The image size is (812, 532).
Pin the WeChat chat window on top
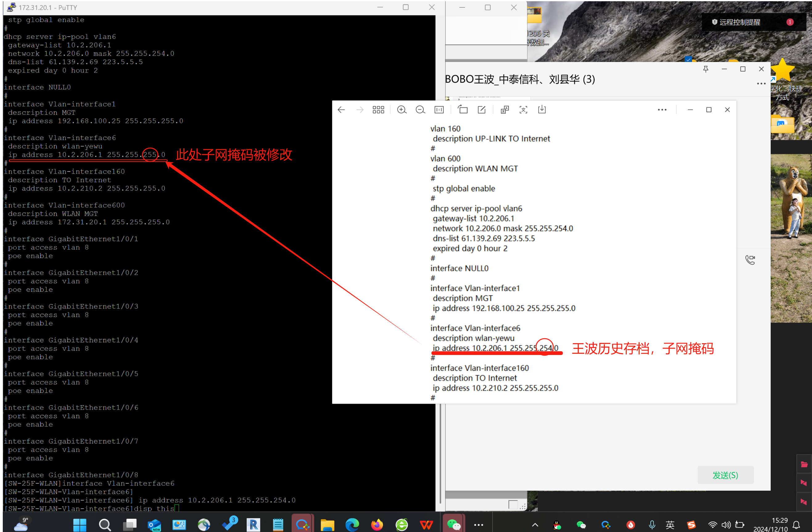706,69
